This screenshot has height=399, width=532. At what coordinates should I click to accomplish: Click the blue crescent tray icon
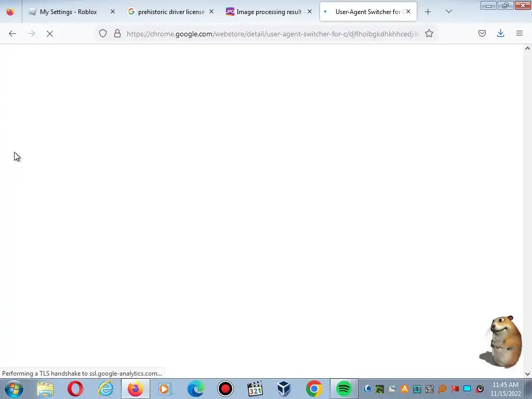tap(367, 389)
